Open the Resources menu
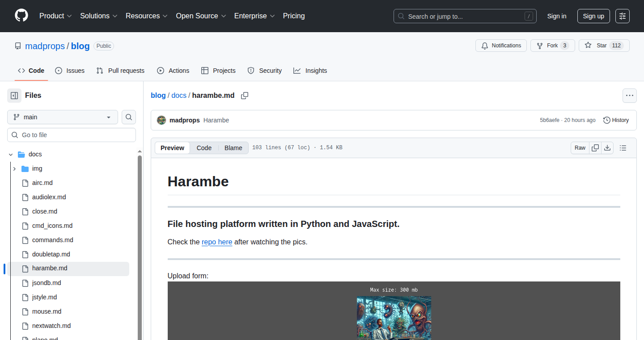Image resolution: width=644 pixels, height=340 pixels. click(x=147, y=16)
